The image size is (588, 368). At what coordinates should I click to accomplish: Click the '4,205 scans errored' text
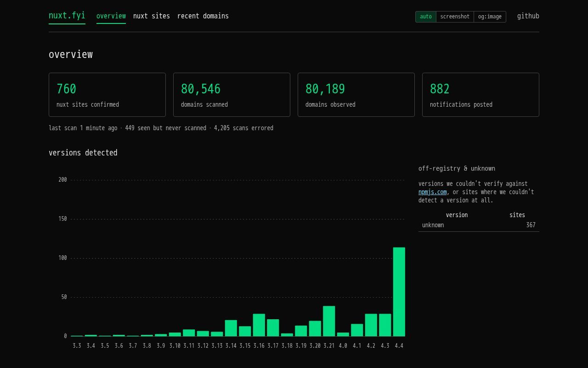point(243,128)
